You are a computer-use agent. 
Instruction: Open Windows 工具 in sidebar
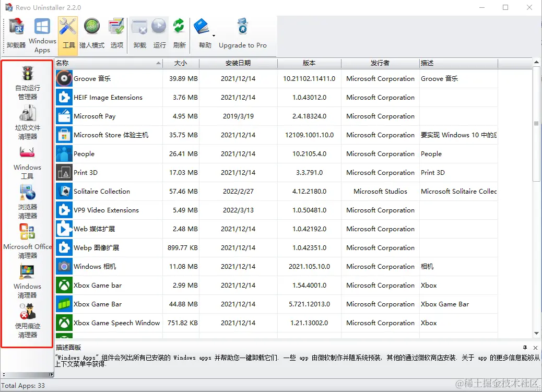coord(27,162)
